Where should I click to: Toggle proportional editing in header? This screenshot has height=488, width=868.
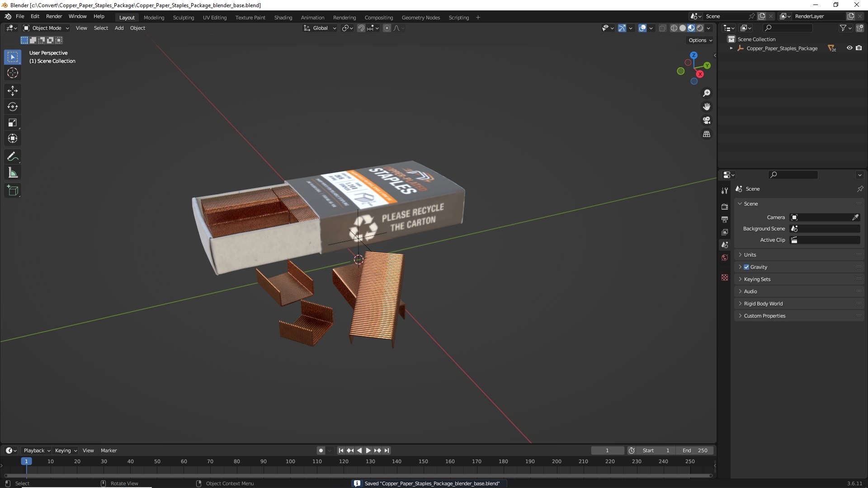(387, 28)
